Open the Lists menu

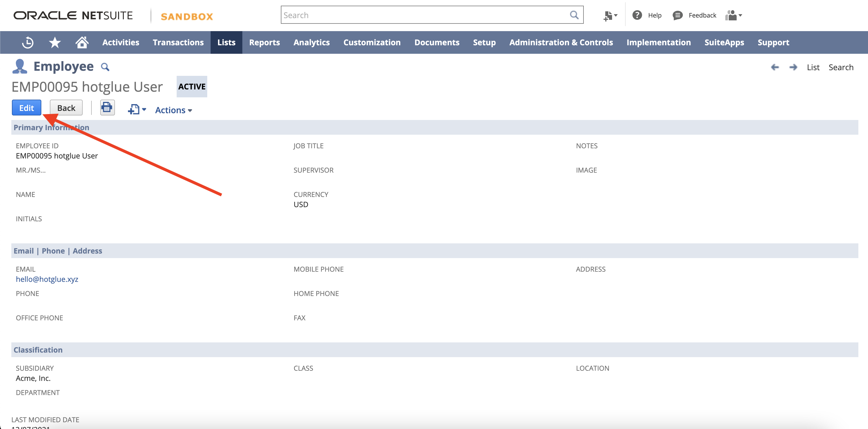click(226, 42)
